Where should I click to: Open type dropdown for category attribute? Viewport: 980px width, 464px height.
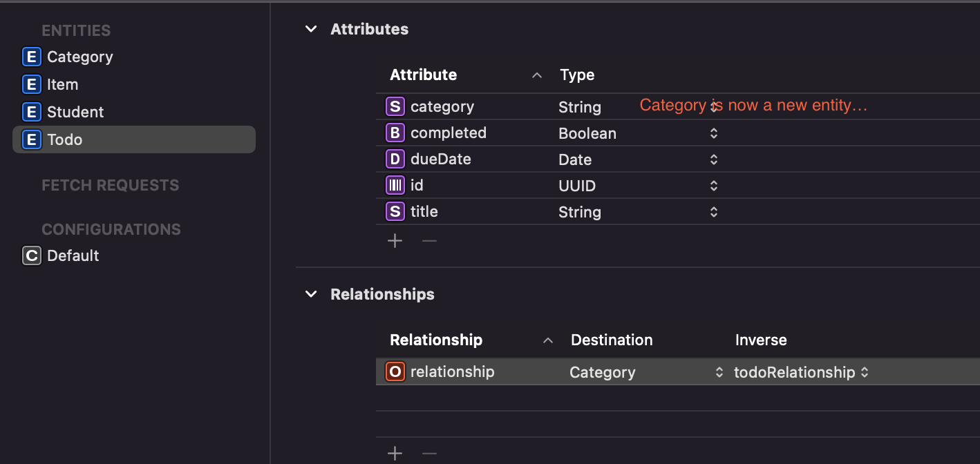click(714, 106)
